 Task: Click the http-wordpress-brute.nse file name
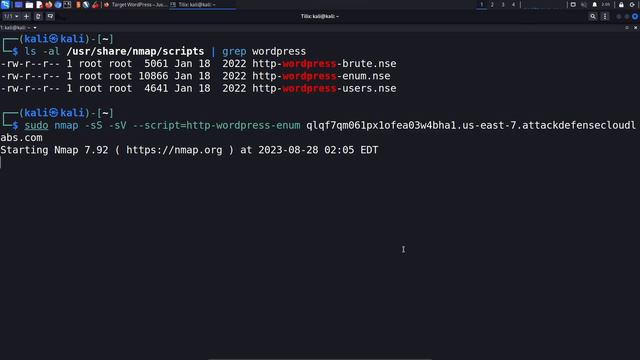tap(324, 64)
